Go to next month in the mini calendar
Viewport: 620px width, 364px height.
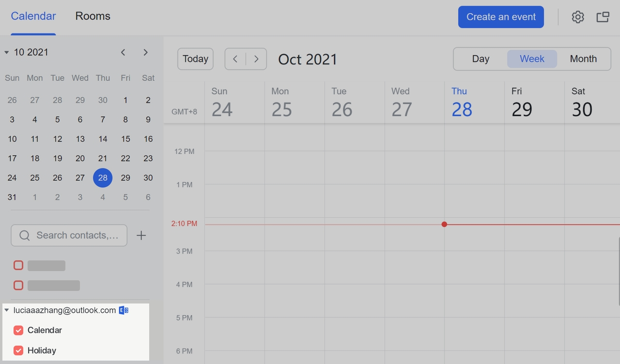coord(145,52)
